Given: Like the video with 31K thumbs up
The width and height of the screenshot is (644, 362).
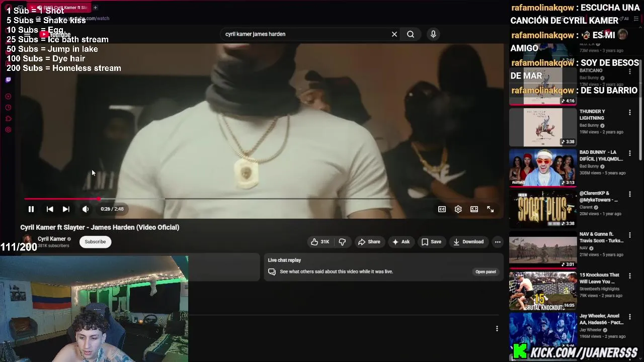Looking at the screenshot, I should [x=320, y=242].
